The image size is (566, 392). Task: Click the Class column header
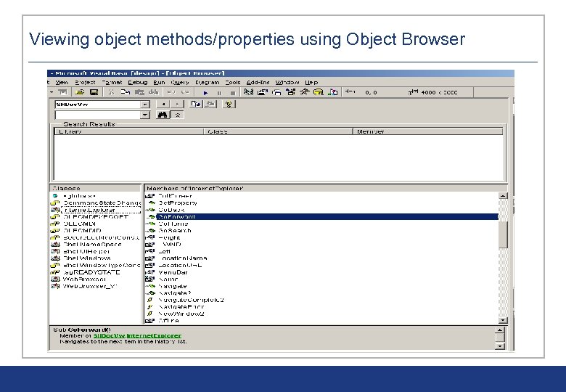pyautogui.click(x=279, y=131)
